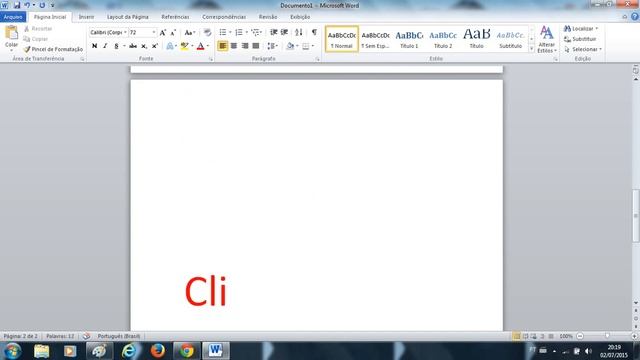Open Selecionar dropdown
Image resolution: width=640 pixels, height=360 pixels.
point(583,49)
